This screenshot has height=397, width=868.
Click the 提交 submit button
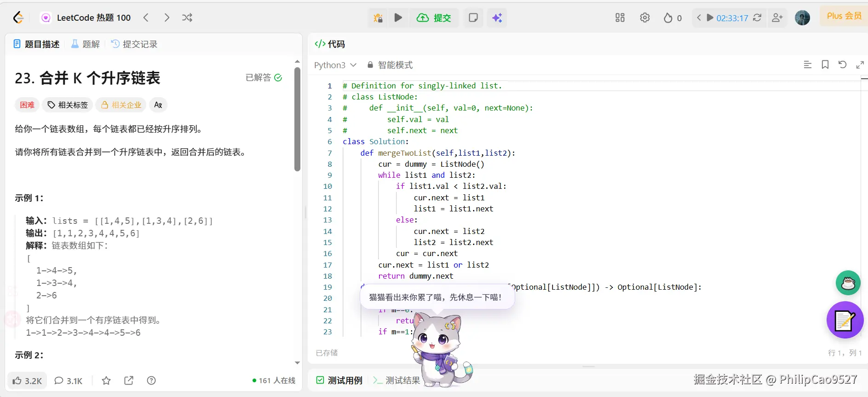click(434, 18)
